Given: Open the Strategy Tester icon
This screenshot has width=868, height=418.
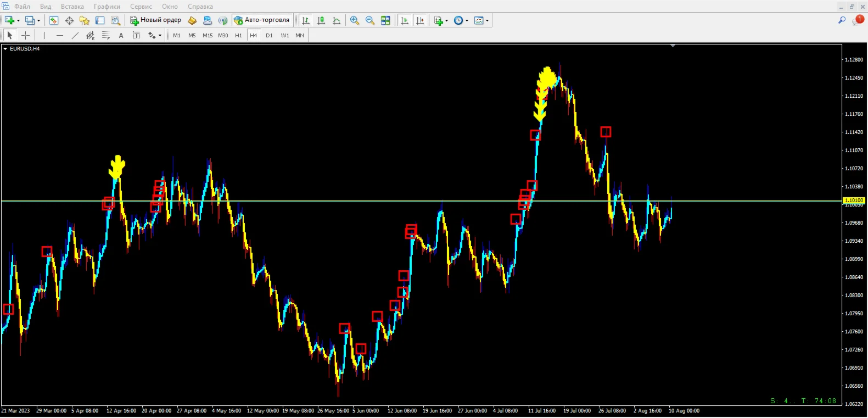Looking at the screenshot, I should tap(115, 20).
